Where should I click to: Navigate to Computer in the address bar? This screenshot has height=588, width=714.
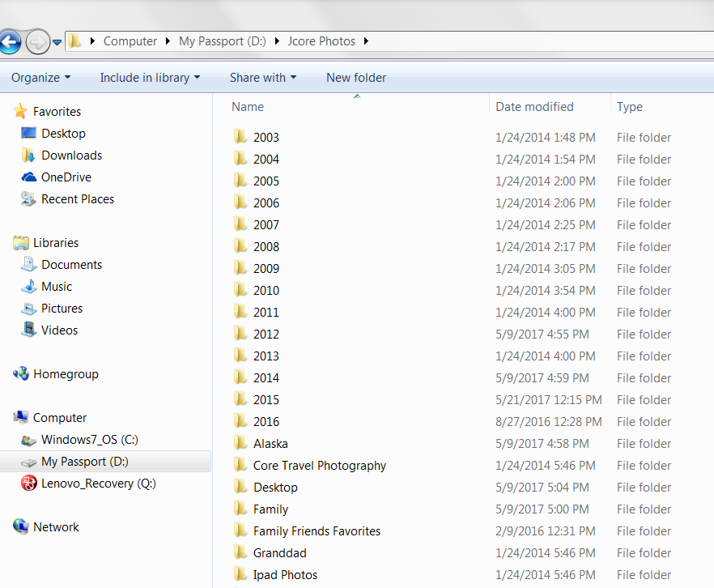130,41
